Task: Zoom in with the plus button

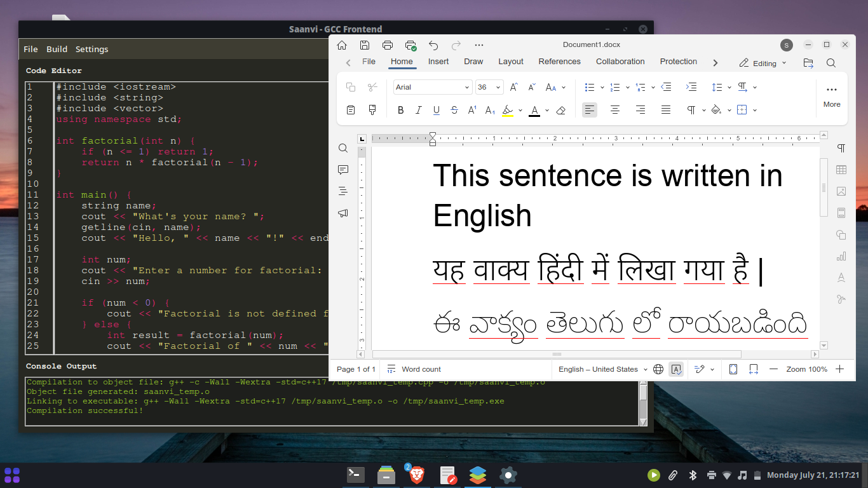Action: [x=840, y=369]
